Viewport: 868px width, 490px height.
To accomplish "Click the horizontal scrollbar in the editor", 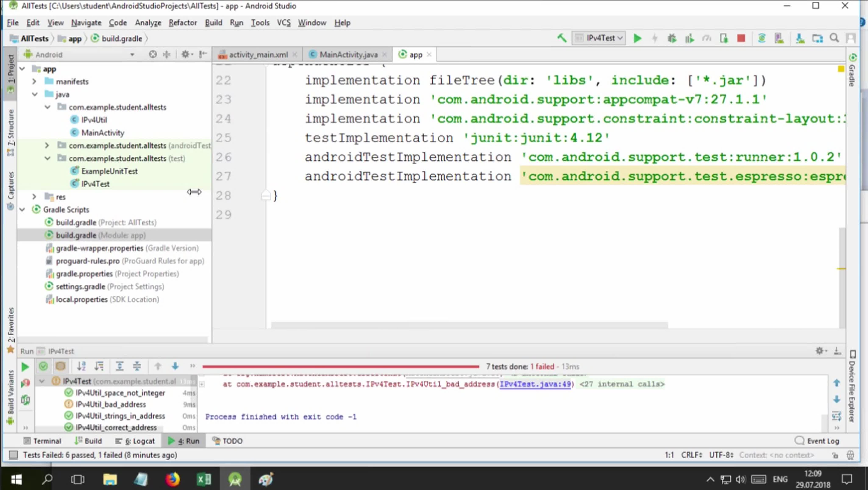I will point(469,325).
